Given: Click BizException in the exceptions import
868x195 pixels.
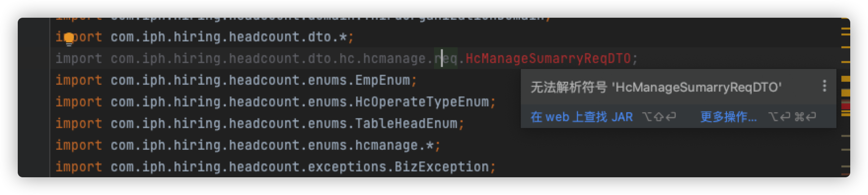Looking at the screenshot, I should coord(441,167).
